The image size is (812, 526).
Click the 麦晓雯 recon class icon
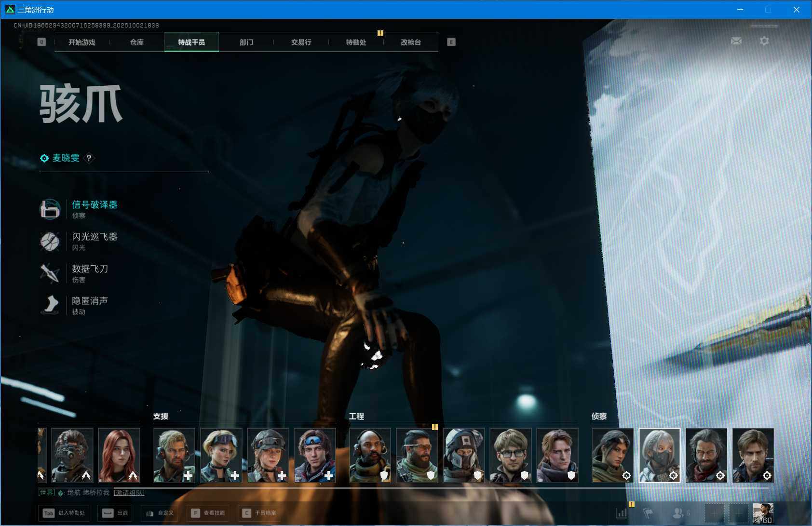(x=44, y=158)
